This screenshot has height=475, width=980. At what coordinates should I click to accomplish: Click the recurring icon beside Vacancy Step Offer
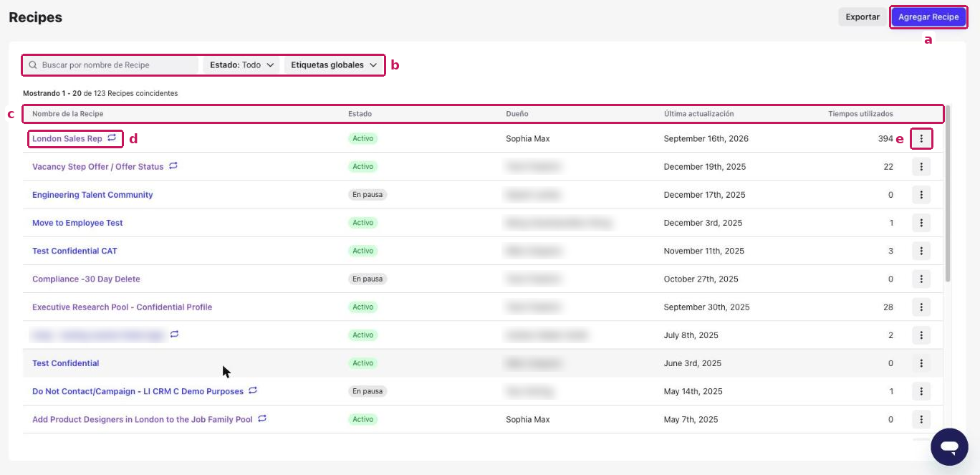(173, 166)
